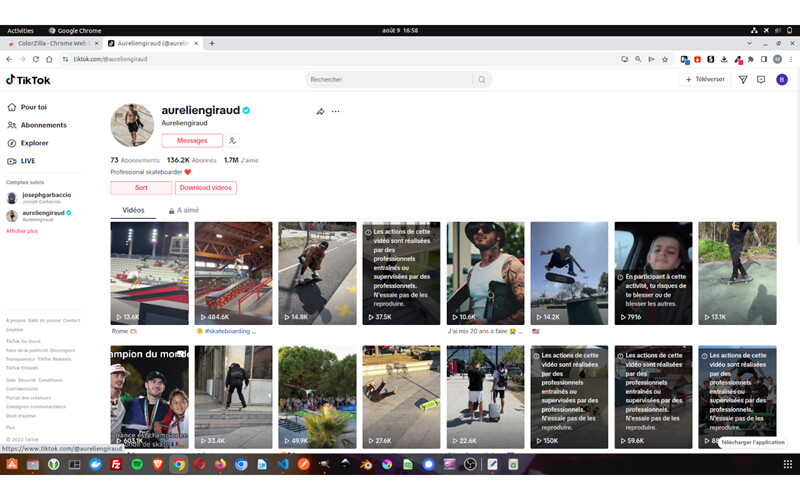
Task: Open the video with 10.6K views
Action: click(485, 273)
